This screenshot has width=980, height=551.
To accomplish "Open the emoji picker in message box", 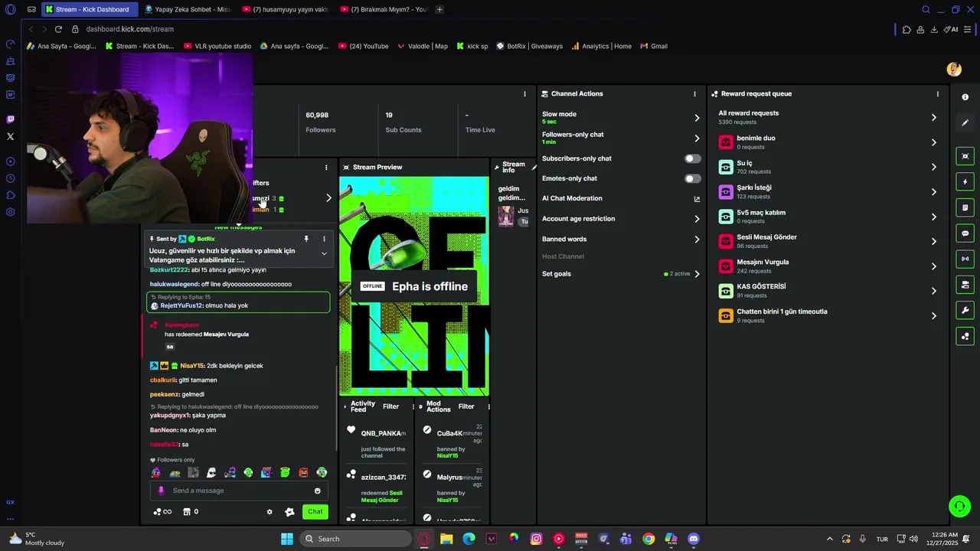I will pyautogui.click(x=318, y=491).
